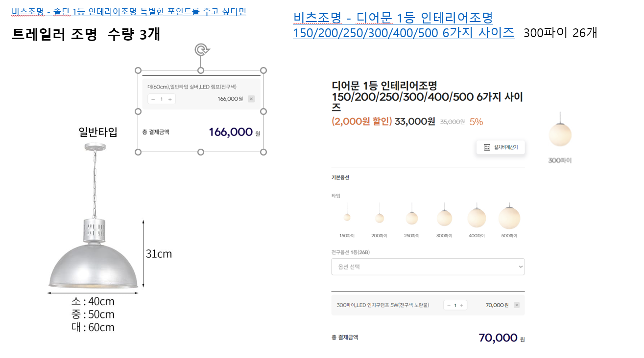644x358 pixels.
Task: Open the 솔틴 1등 인테리어조명 hyperlink
Action: click(129, 12)
